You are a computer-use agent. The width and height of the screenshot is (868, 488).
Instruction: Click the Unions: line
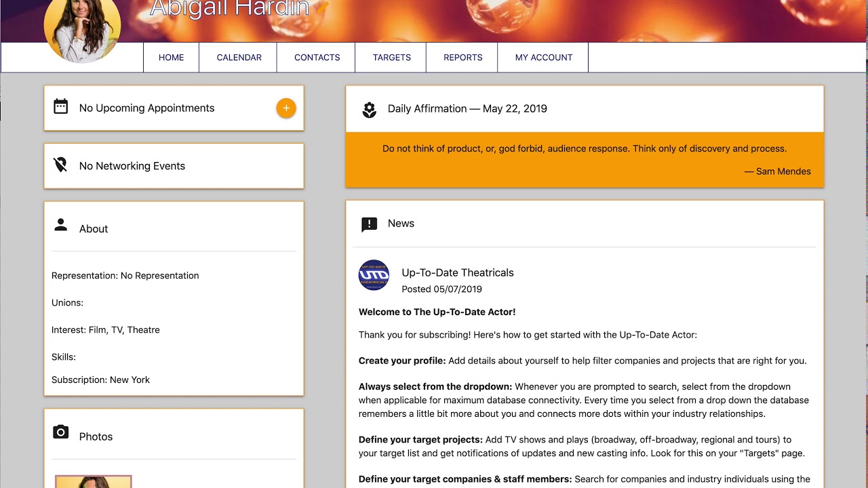[x=68, y=303]
